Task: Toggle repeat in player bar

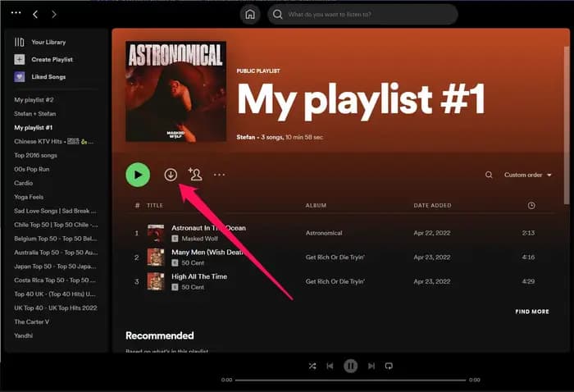Action: tap(389, 366)
